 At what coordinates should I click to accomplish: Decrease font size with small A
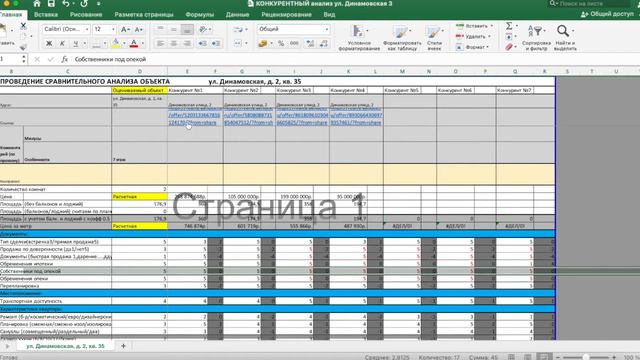pos(139,29)
